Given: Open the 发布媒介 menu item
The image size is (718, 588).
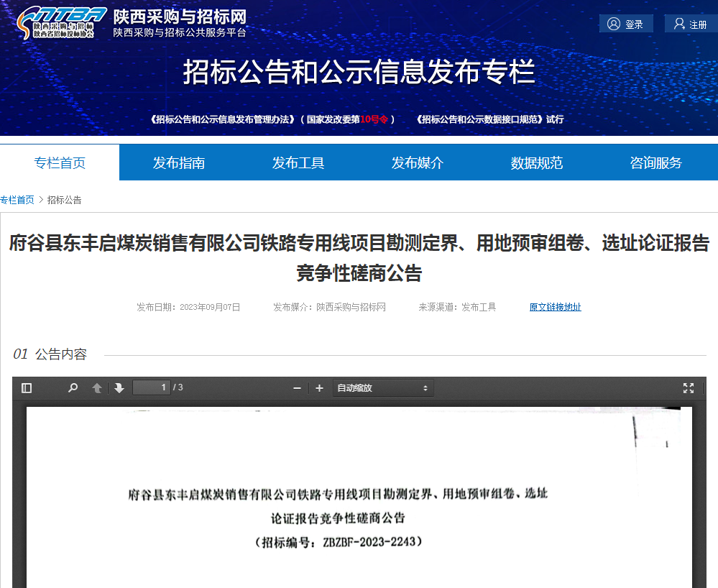Looking at the screenshot, I should [417, 162].
